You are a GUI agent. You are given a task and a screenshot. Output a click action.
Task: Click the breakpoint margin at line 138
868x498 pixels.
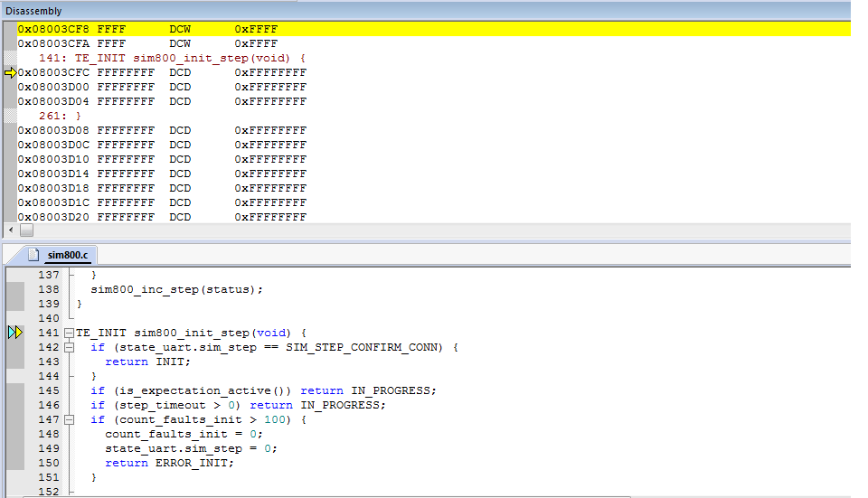15,289
